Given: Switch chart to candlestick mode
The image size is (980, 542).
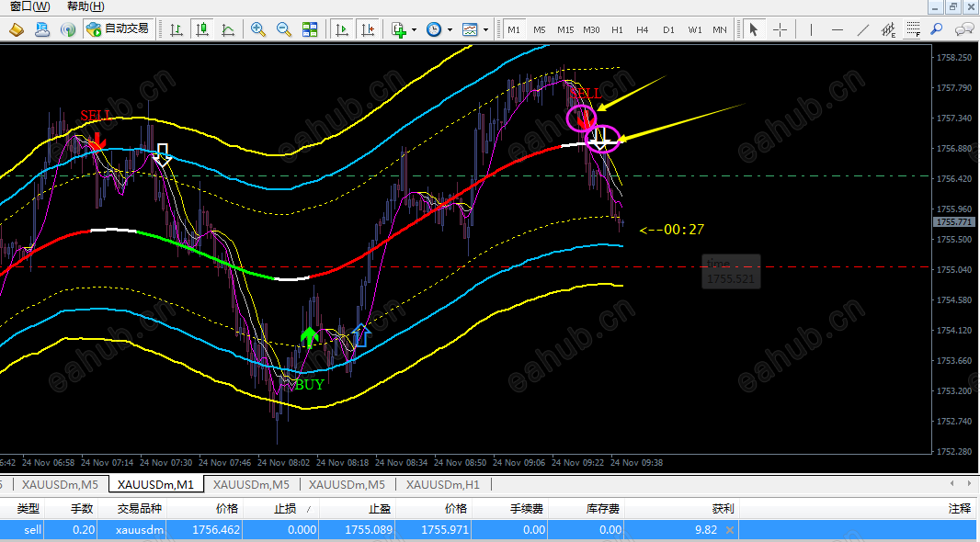Looking at the screenshot, I should (202, 29).
